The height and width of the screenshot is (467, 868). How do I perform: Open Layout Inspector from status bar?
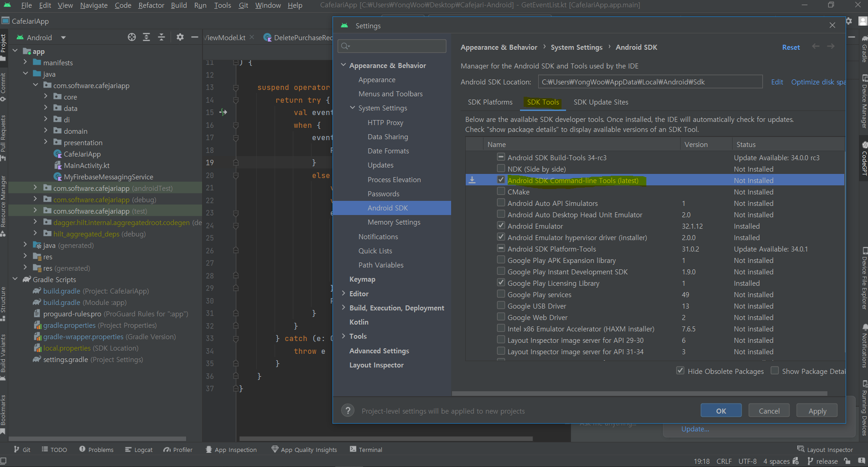tap(825, 450)
